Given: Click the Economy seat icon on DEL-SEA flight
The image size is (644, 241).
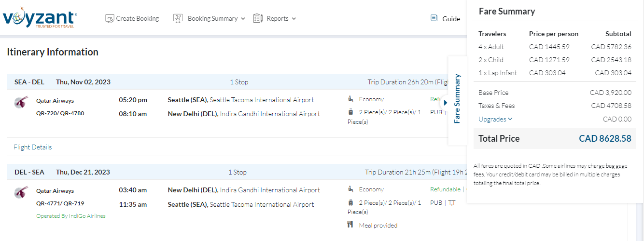Looking at the screenshot, I should click(350, 189).
